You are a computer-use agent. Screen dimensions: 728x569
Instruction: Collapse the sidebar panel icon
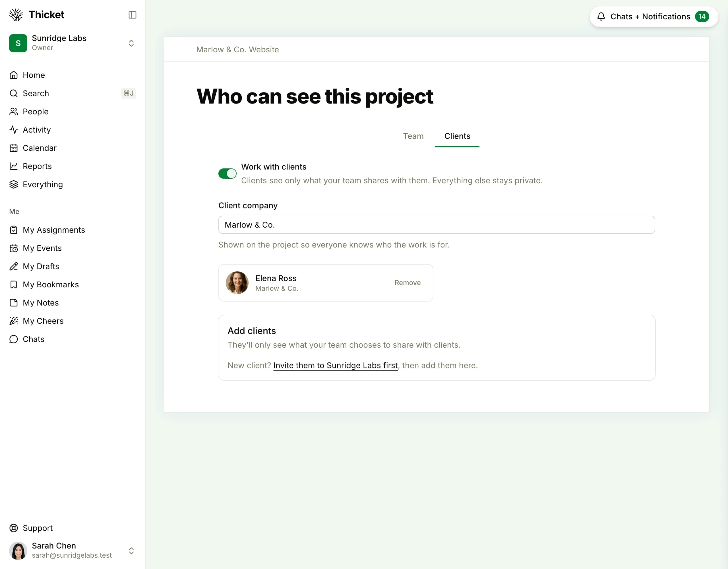pos(132,15)
